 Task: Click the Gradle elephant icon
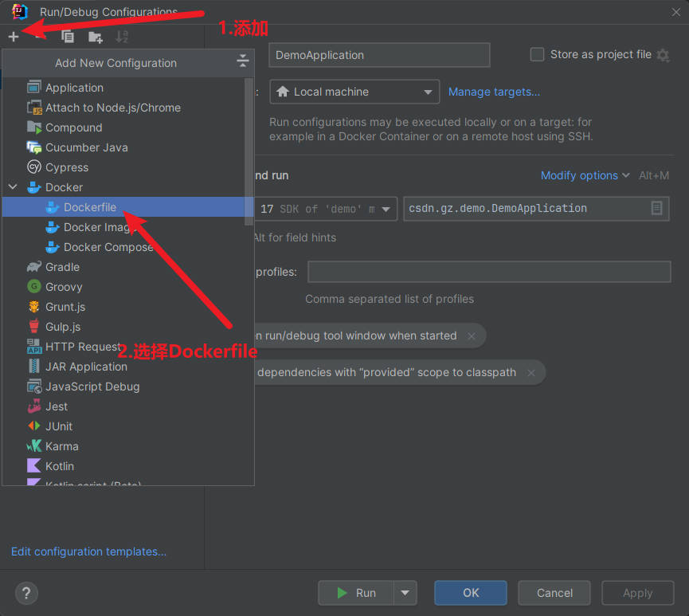point(33,266)
